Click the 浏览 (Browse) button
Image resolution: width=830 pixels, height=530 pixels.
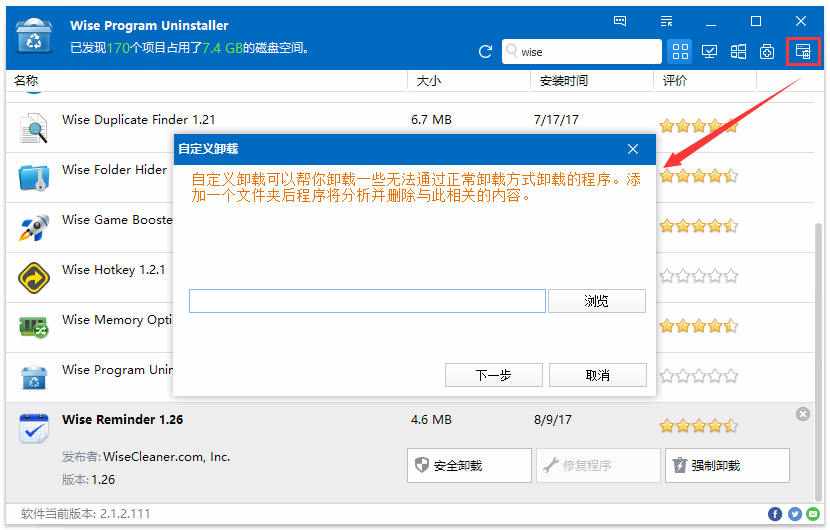coord(596,301)
